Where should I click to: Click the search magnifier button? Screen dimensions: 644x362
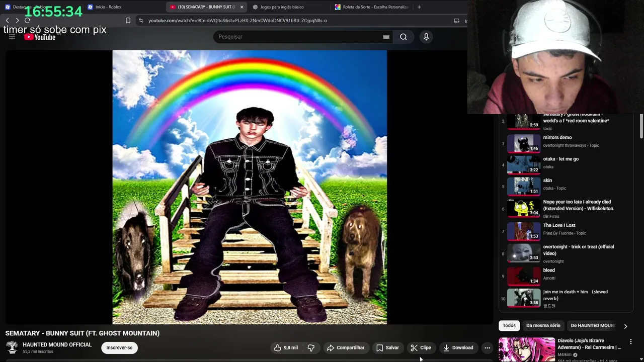coord(404,37)
